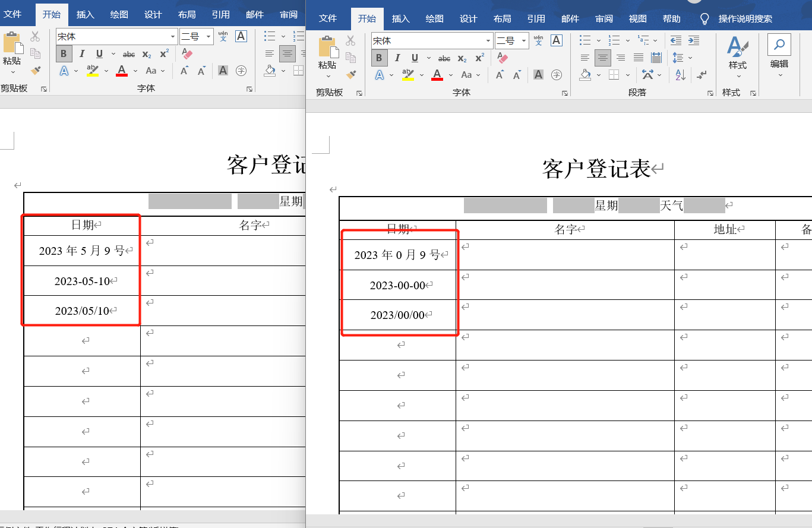Click Show/Hide paragraph marks icon

tap(702, 74)
